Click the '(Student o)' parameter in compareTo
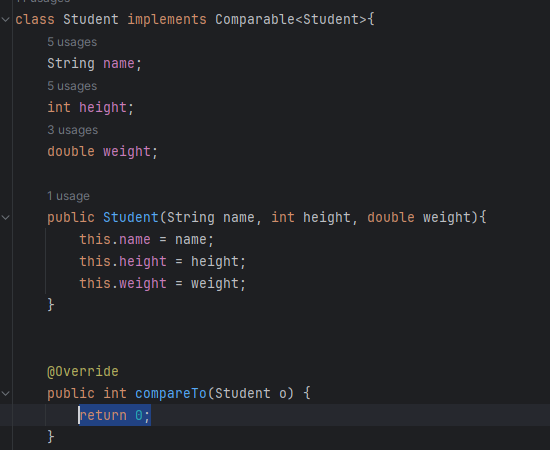 click(x=251, y=394)
